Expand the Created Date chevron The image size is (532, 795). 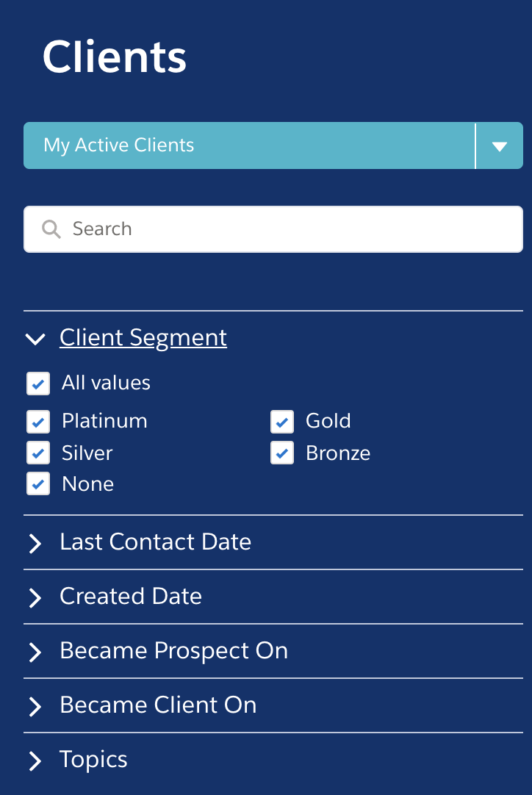(35, 597)
